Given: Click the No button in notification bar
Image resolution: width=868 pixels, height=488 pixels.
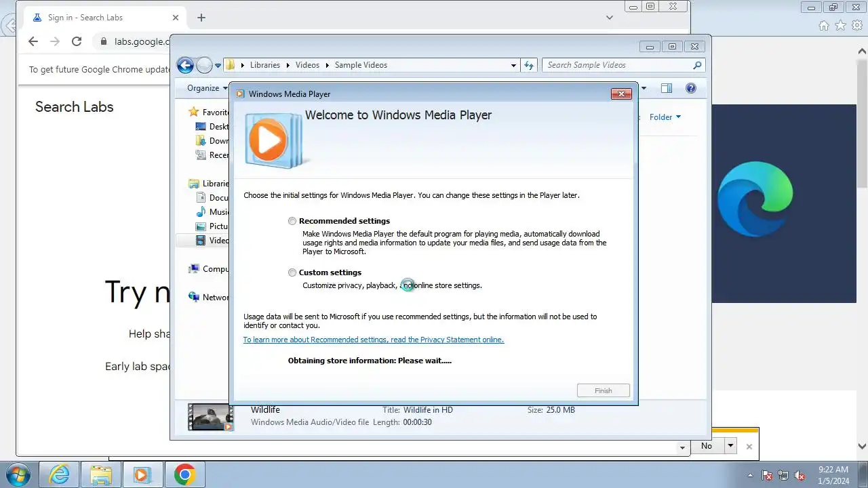Looking at the screenshot, I should [707, 446].
